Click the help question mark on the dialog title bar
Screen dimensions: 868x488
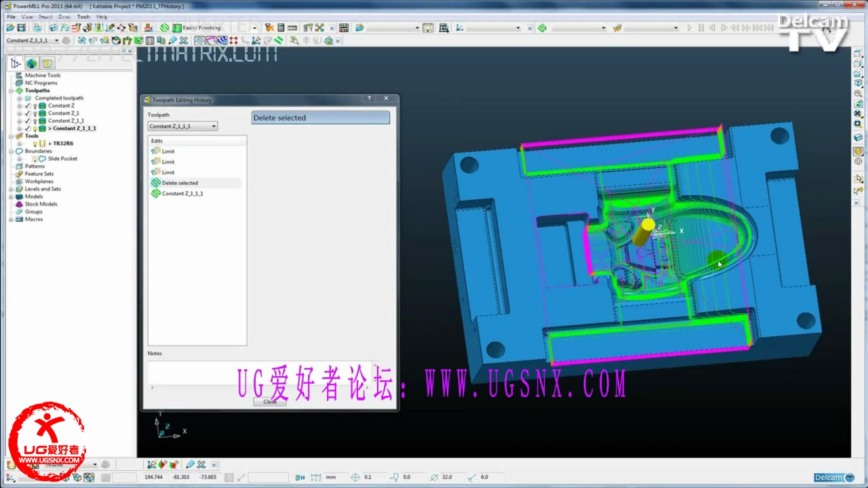369,99
